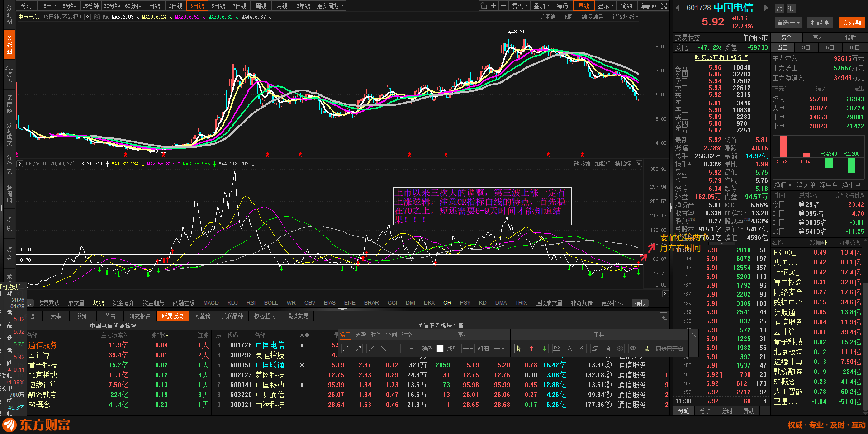The image size is (868, 434).
Task: Select the arrow line drawing tool
Action: 358,349
